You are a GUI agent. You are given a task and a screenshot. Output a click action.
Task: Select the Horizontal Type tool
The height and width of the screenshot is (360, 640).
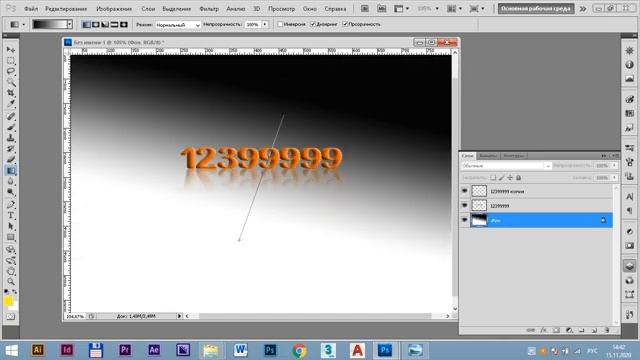coord(11,215)
